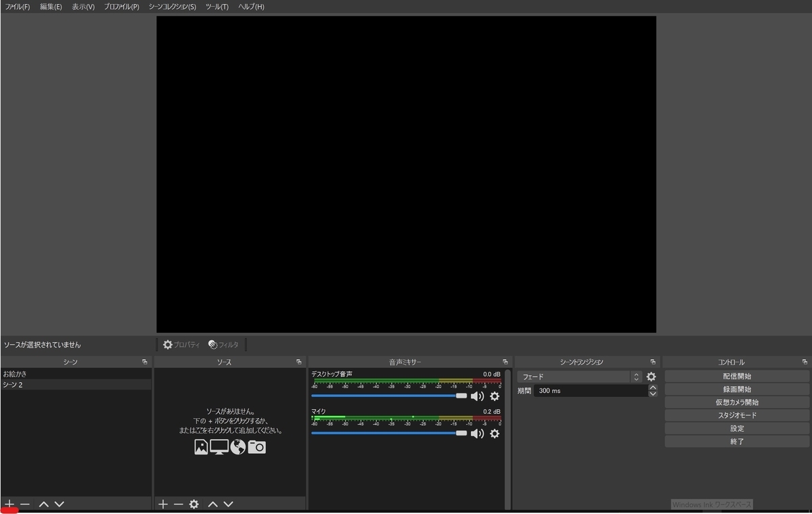The height and width of the screenshot is (514, 812).
Task: Select the お絵かき scene
Action: click(76, 373)
